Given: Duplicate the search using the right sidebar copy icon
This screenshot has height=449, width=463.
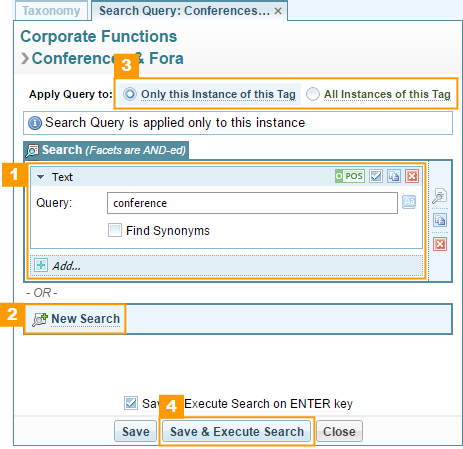Looking at the screenshot, I should (x=440, y=220).
